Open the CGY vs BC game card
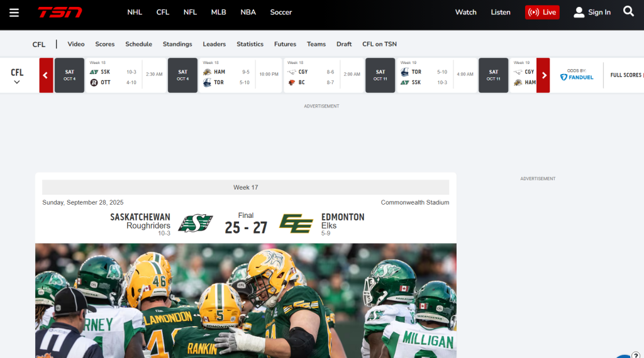This screenshot has width=644, height=358. click(324, 75)
